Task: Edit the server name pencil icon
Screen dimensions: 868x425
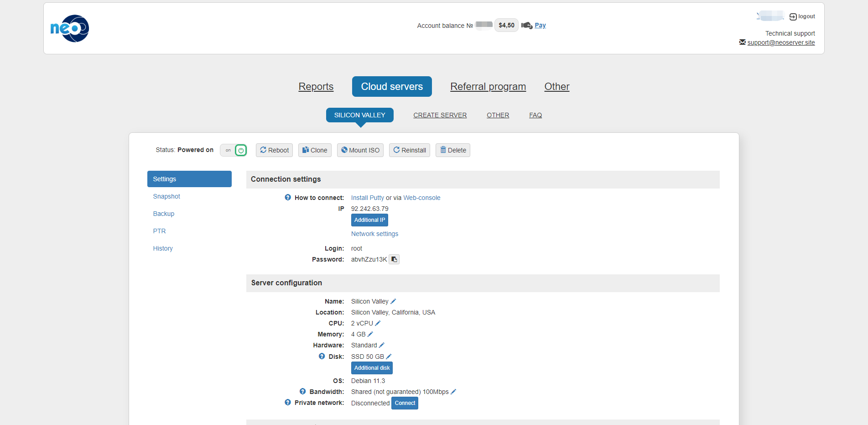Action: click(x=393, y=301)
